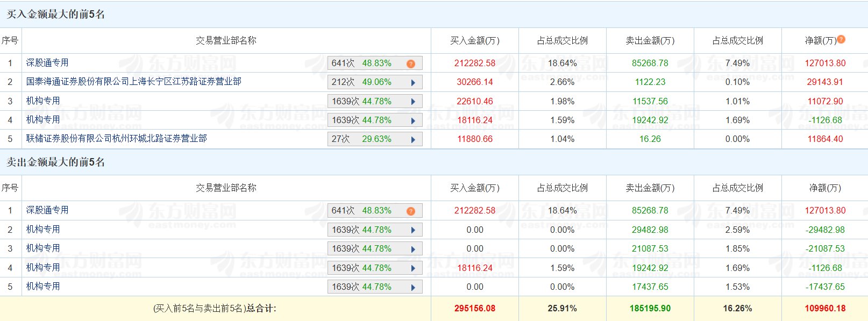Open the 深股通专用 link in the sell table
Screen dimensions: 868x321
(x=47, y=210)
